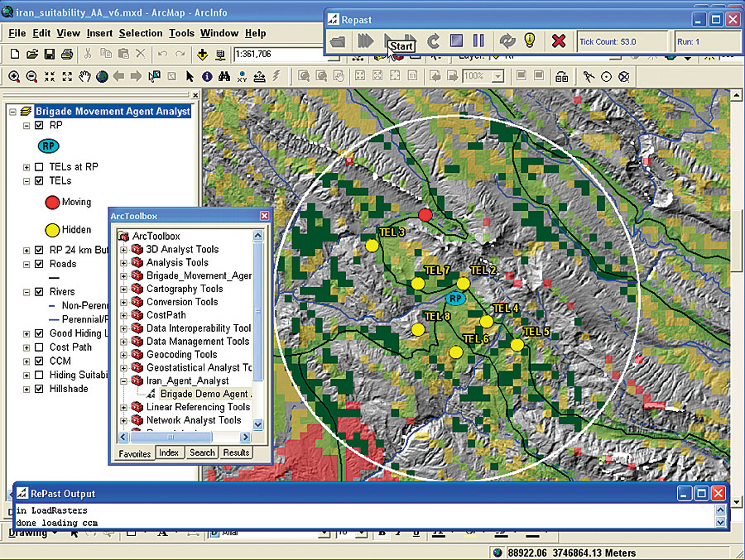Click the ArcToolbox vertical scrollbar down arrow
The width and height of the screenshot is (745, 560).
tap(258, 424)
